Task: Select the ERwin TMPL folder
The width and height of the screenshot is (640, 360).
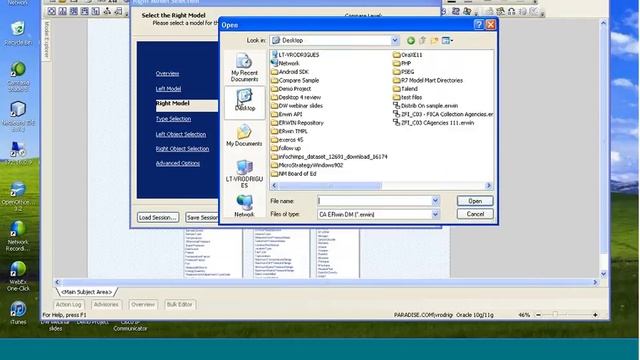Action: 289,131
